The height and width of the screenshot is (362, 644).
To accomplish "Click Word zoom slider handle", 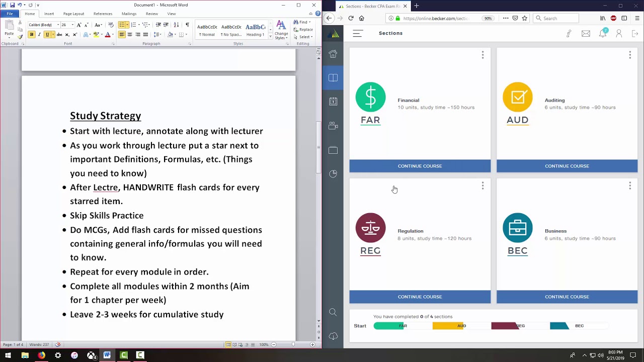I will tap(293, 344).
